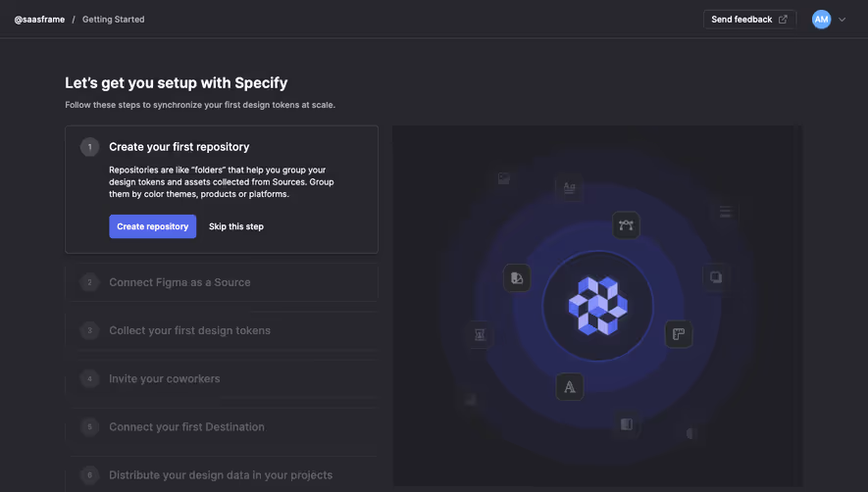Open the AM user avatar
The image size is (868, 492).
[821, 20]
